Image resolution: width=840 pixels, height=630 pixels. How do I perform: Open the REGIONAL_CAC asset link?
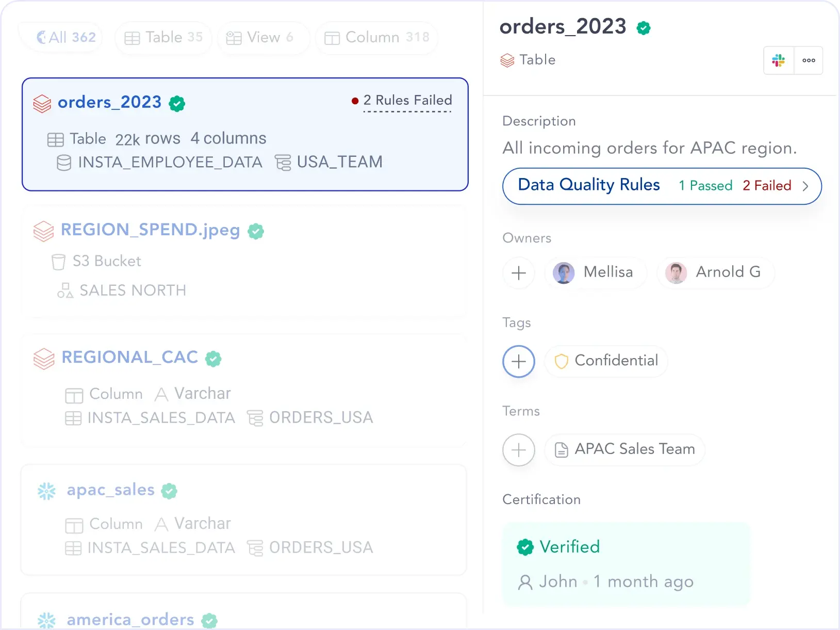point(129,357)
